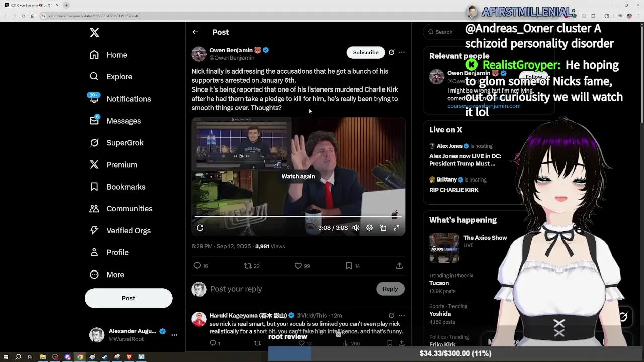
Task: Like the post with 99 likes
Action: tap(302, 266)
